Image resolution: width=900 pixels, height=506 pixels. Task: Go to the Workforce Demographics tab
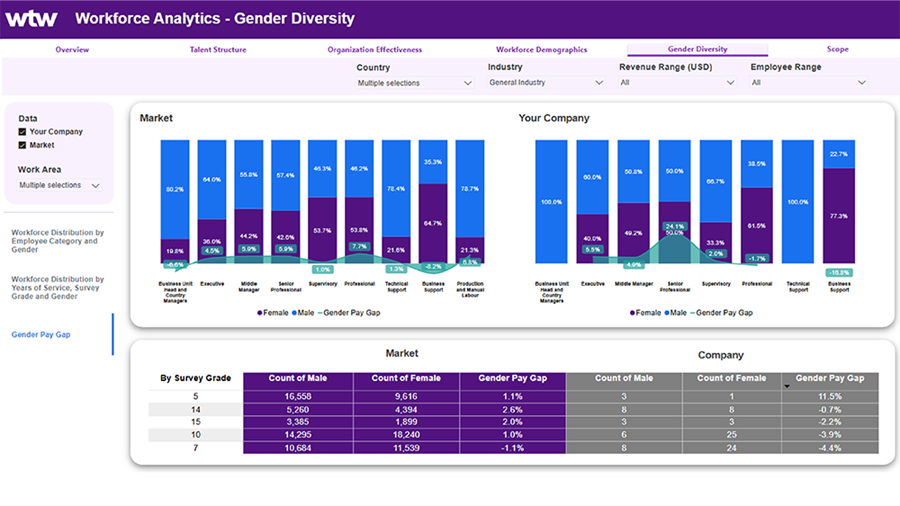541,49
